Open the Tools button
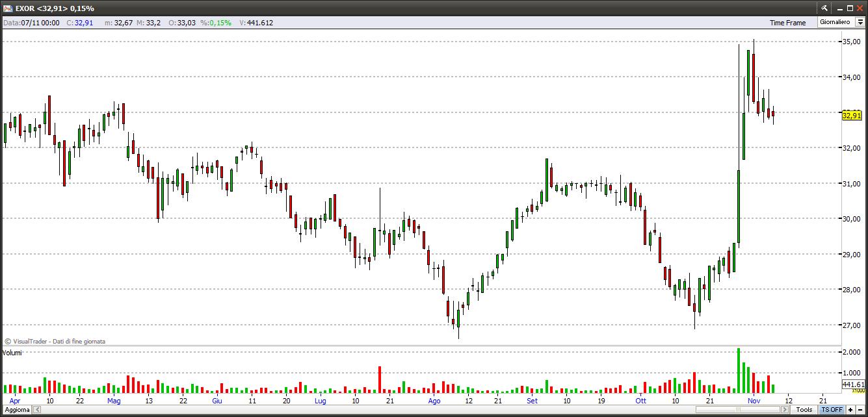868x417 pixels. tap(804, 410)
